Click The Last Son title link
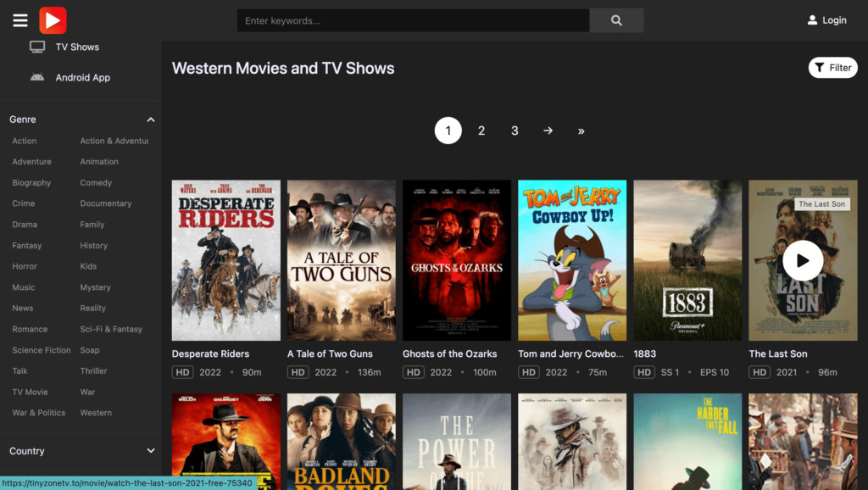 click(778, 354)
